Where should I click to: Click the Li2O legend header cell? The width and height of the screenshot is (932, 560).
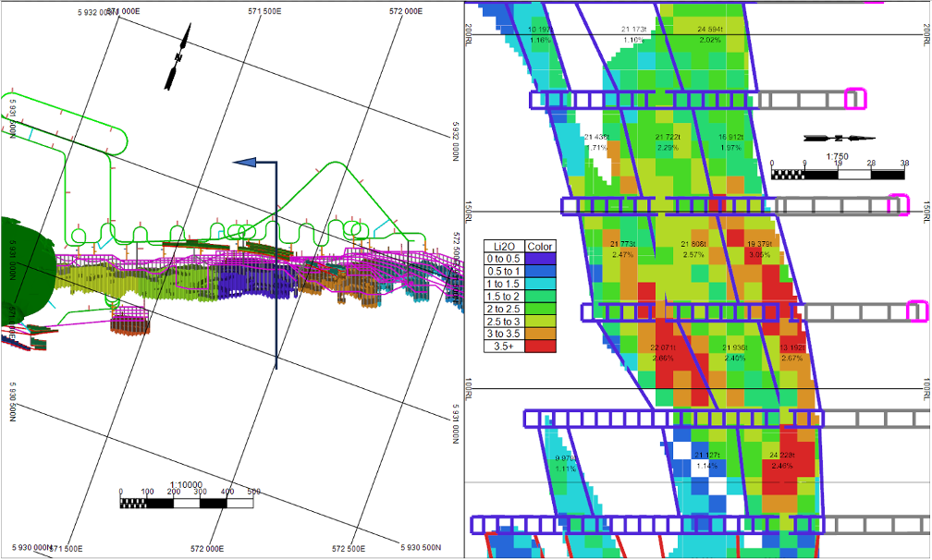tap(503, 246)
